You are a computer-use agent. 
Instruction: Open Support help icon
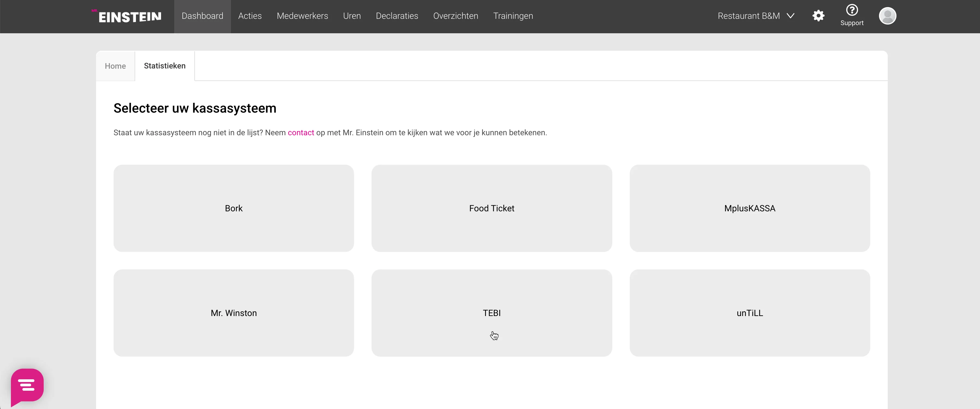click(x=851, y=15)
